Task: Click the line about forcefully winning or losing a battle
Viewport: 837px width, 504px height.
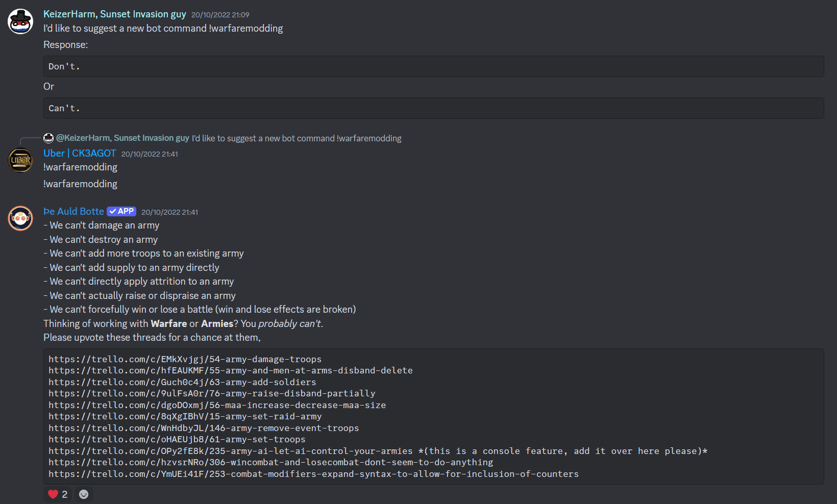Action: pos(200,310)
